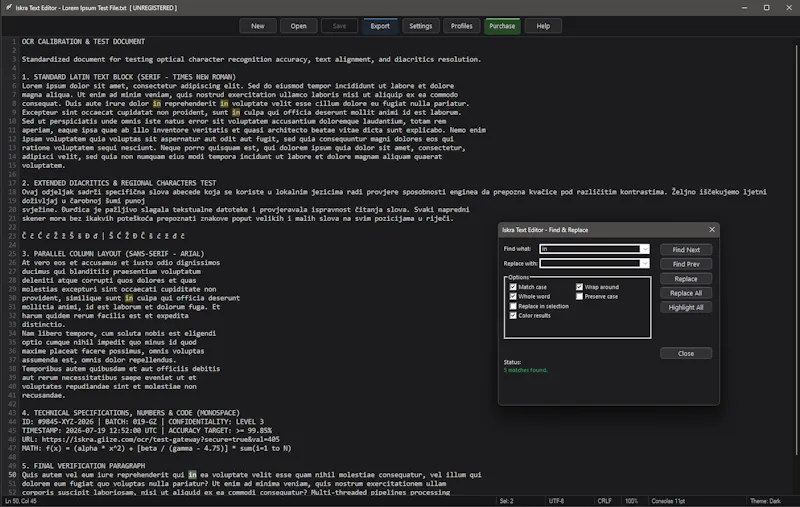Click the Find Prev button
The image size is (800, 507).
pos(686,264)
